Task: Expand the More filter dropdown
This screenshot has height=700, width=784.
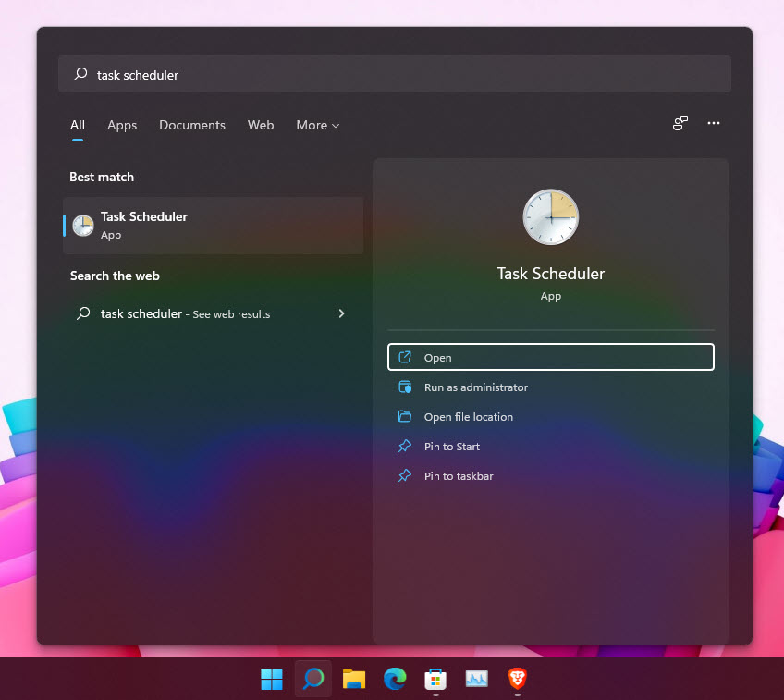Action: click(x=317, y=125)
